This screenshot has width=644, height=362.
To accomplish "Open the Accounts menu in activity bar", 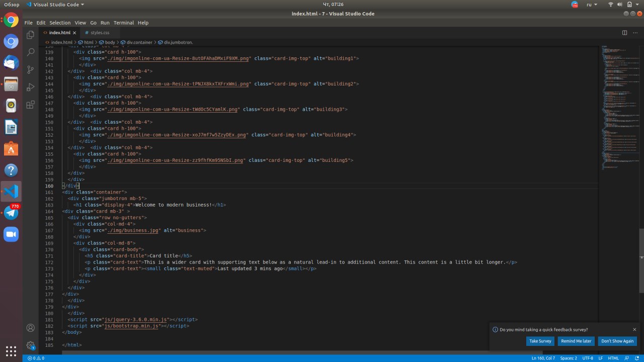I will 30,328.
